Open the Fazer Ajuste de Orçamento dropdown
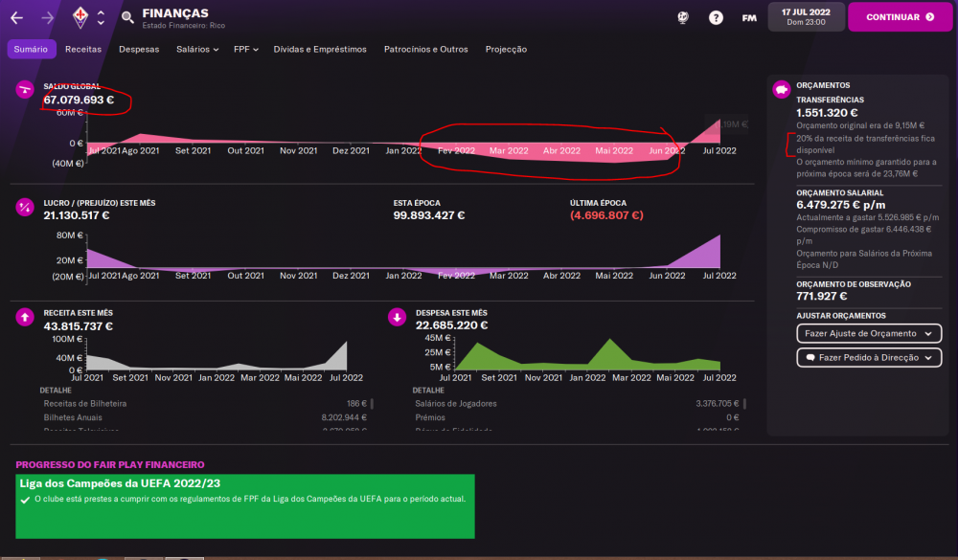This screenshot has height=560, width=958. pos(869,333)
